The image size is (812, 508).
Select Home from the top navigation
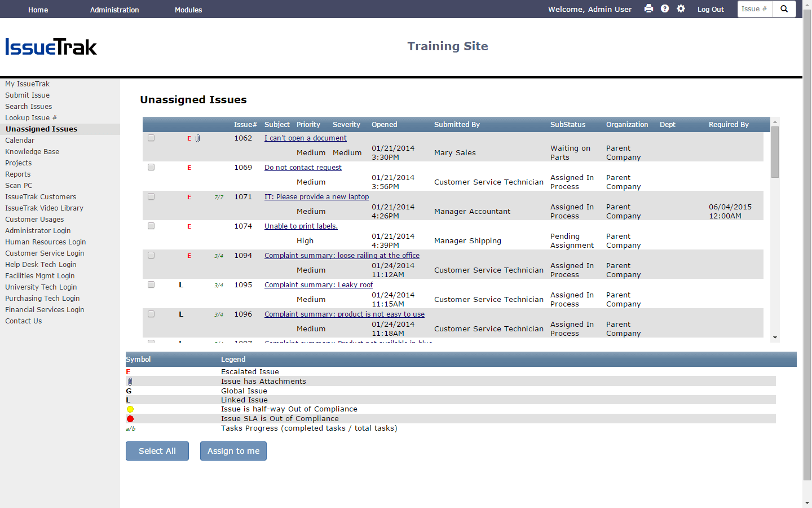[x=38, y=10]
